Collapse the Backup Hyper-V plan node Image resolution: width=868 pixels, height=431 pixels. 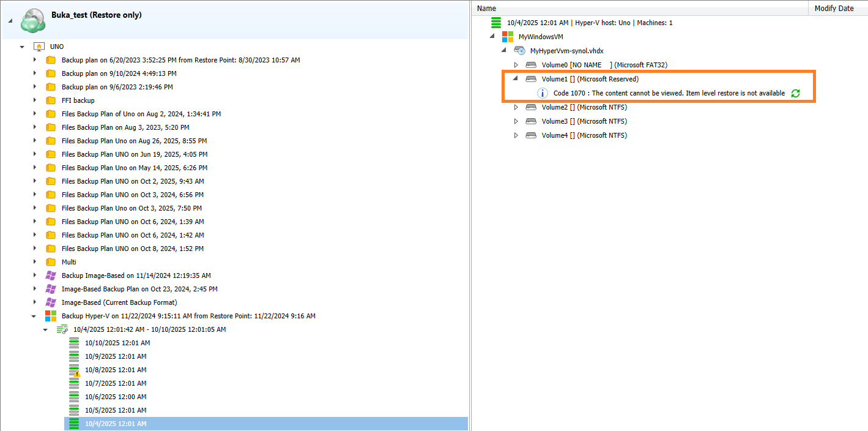(35, 316)
